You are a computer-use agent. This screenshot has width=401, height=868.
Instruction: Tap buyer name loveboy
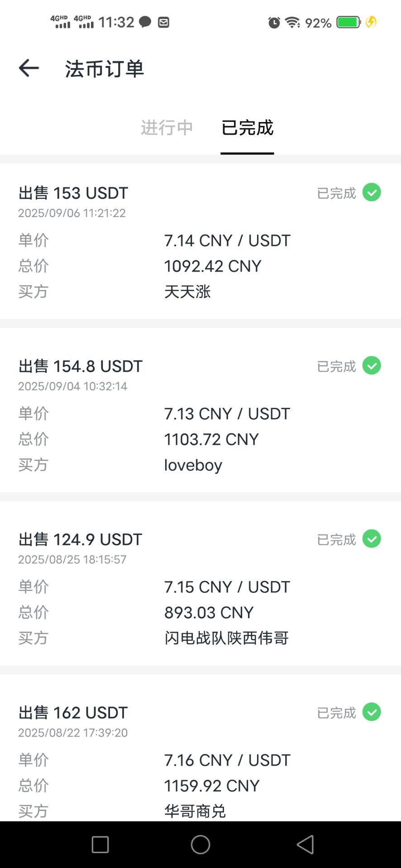coord(193,465)
